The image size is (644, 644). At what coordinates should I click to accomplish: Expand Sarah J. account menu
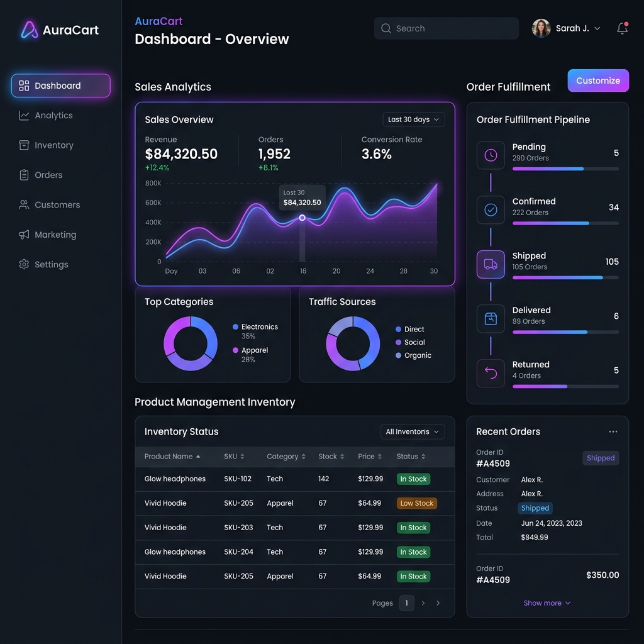point(597,28)
